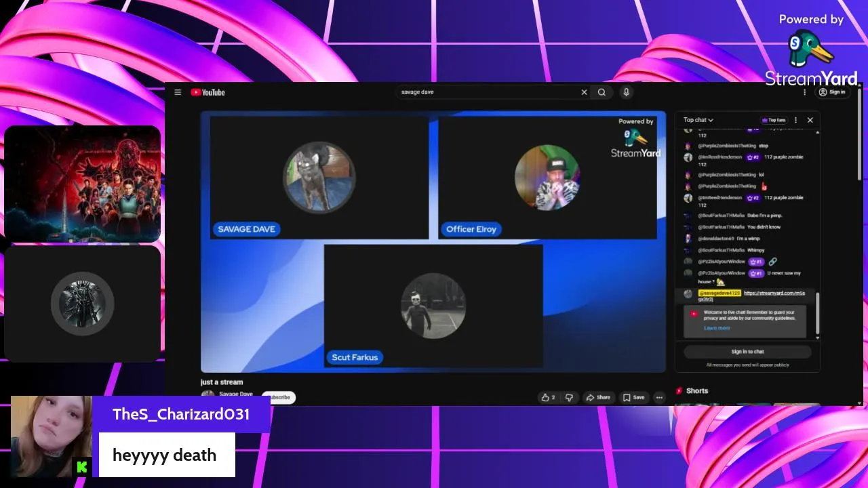Go to the YouTube home logo

(208, 92)
